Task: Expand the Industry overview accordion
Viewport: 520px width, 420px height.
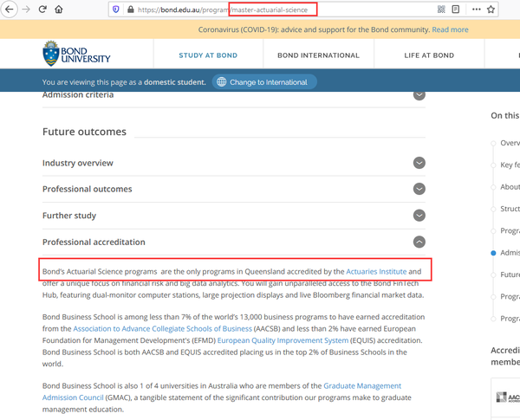Action: click(419, 163)
